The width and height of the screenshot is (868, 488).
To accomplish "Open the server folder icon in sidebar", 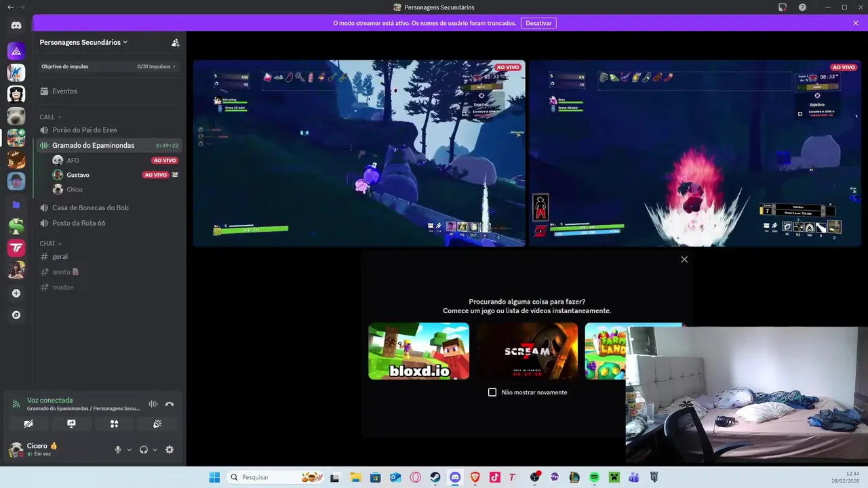I will click(16, 204).
